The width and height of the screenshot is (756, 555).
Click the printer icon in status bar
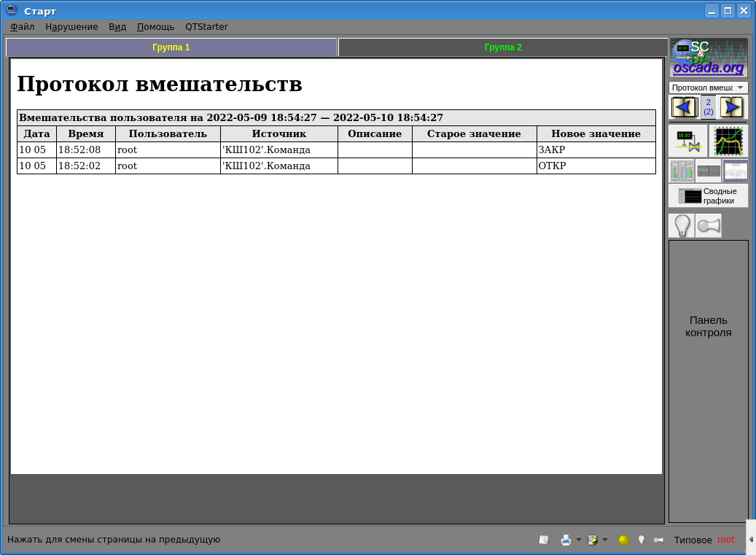tap(566, 540)
